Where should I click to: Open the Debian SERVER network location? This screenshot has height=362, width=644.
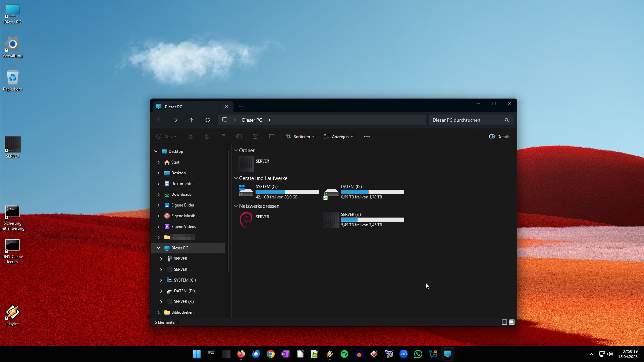point(246,220)
